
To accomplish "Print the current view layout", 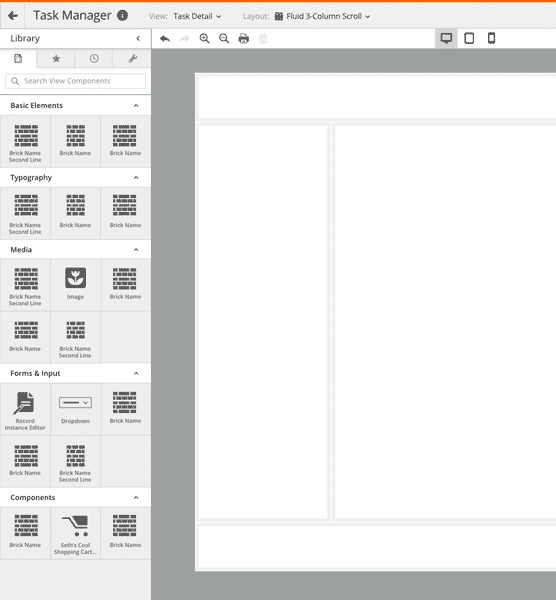I will click(244, 39).
